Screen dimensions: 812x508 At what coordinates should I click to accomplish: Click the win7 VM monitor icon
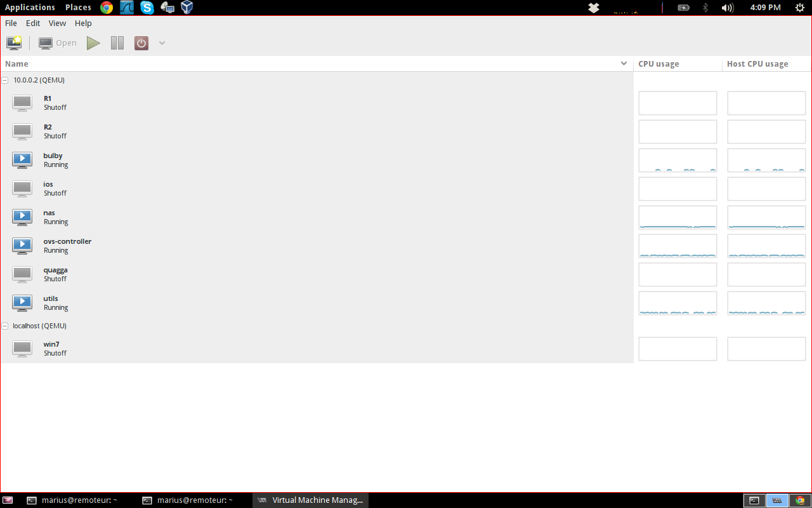22,349
